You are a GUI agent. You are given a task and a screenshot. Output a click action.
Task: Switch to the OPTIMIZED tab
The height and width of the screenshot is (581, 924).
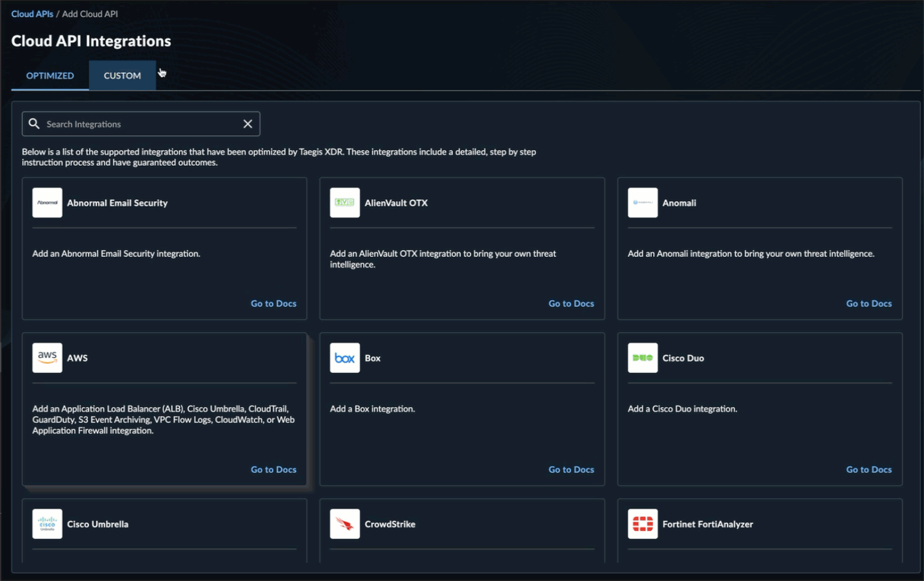click(50, 76)
